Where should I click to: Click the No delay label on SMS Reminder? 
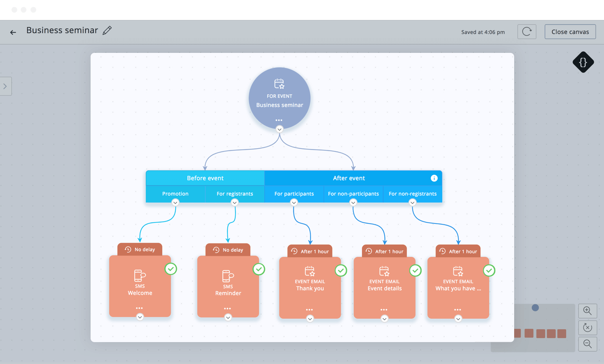coord(228,250)
